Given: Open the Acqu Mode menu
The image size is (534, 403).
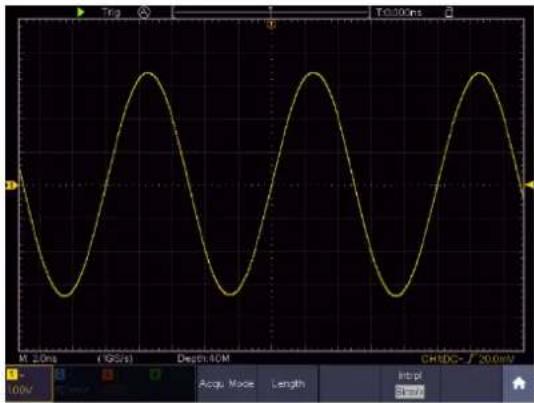Looking at the screenshot, I should point(226,384).
